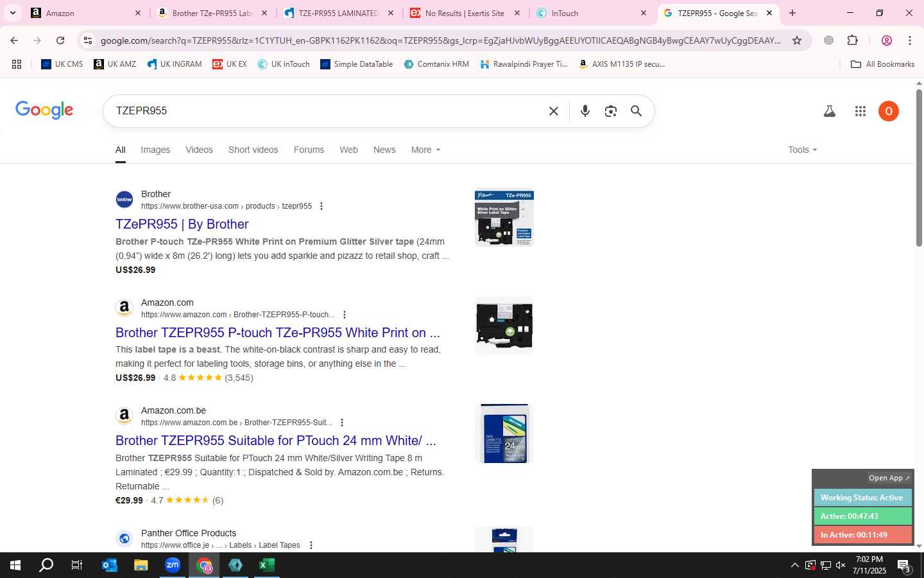
Task: Open the Google apps grid
Action: point(860,111)
